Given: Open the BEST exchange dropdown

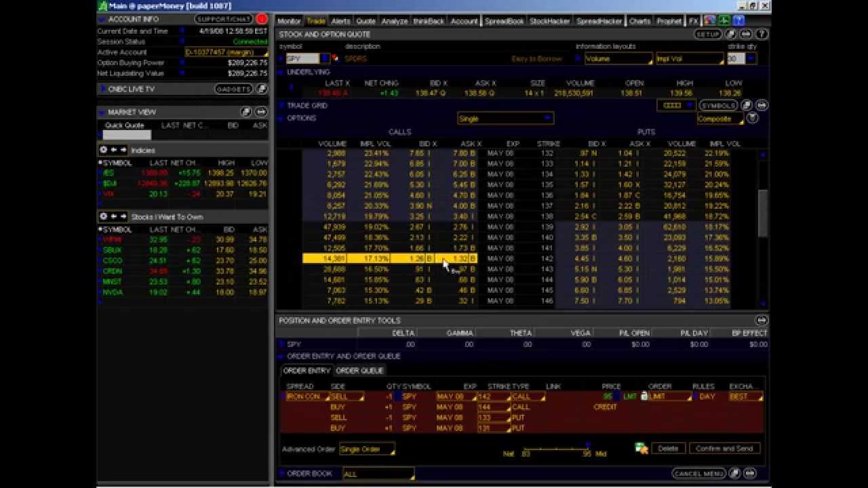Looking at the screenshot, I should point(745,396).
